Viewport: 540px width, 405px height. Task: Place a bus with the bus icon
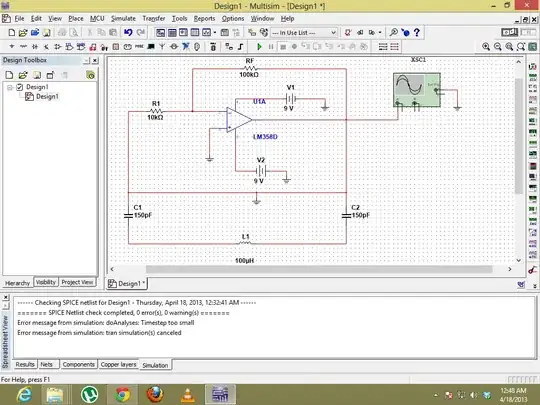(x=240, y=46)
